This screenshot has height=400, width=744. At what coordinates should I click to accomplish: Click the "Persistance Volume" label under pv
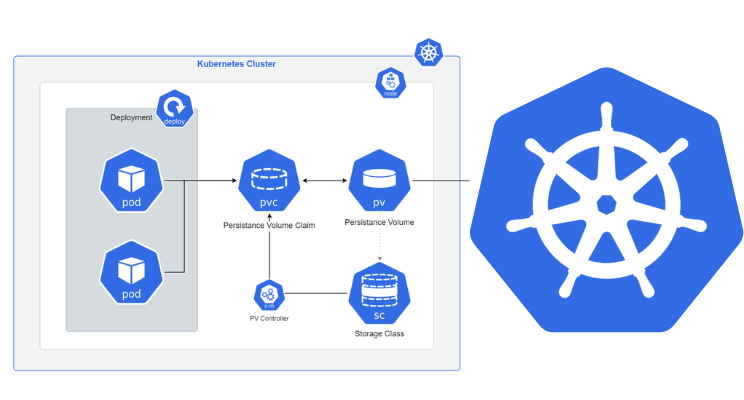click(379, 220)
